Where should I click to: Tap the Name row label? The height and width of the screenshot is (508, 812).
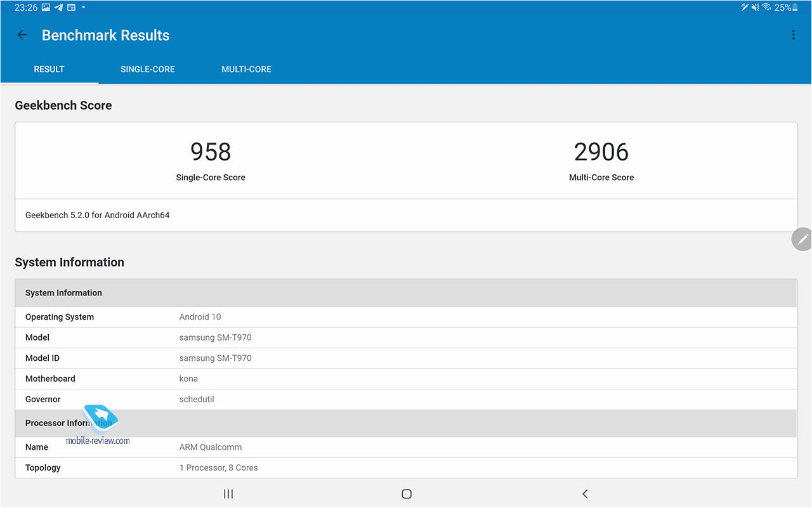37,447
